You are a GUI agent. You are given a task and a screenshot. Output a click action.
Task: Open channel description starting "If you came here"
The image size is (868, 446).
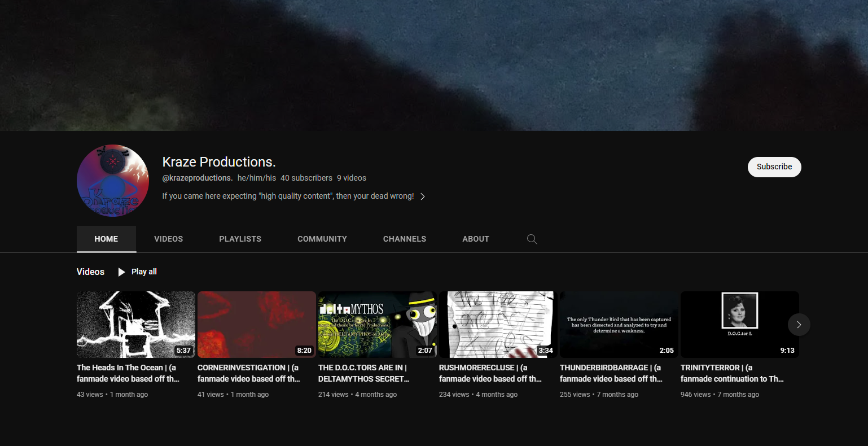288,196
